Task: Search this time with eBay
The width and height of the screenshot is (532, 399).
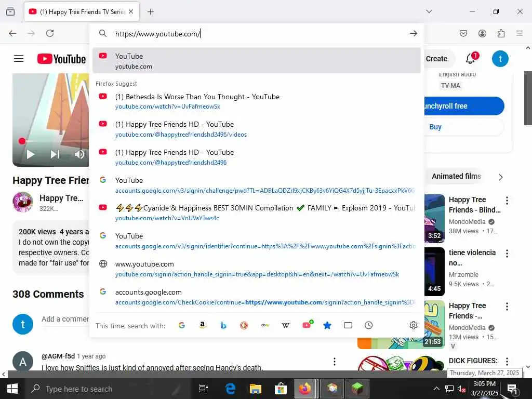Action: click(x=265, y=325)
